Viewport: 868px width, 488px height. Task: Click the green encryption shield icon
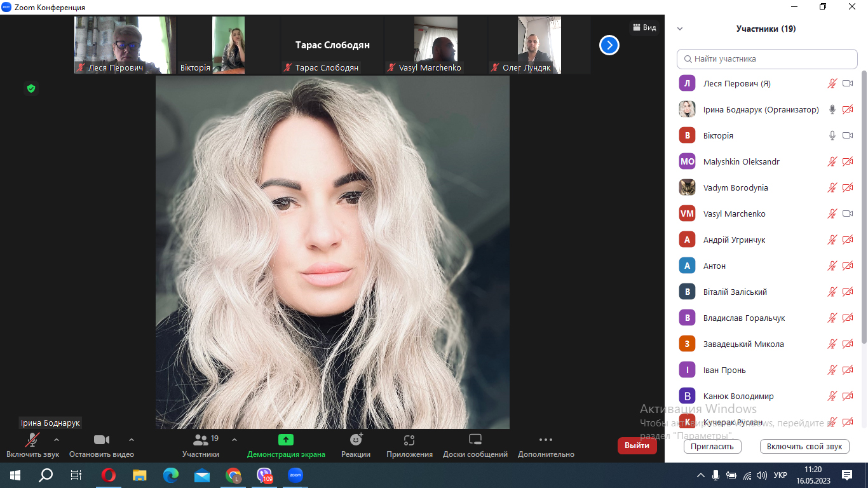[31, 88]
